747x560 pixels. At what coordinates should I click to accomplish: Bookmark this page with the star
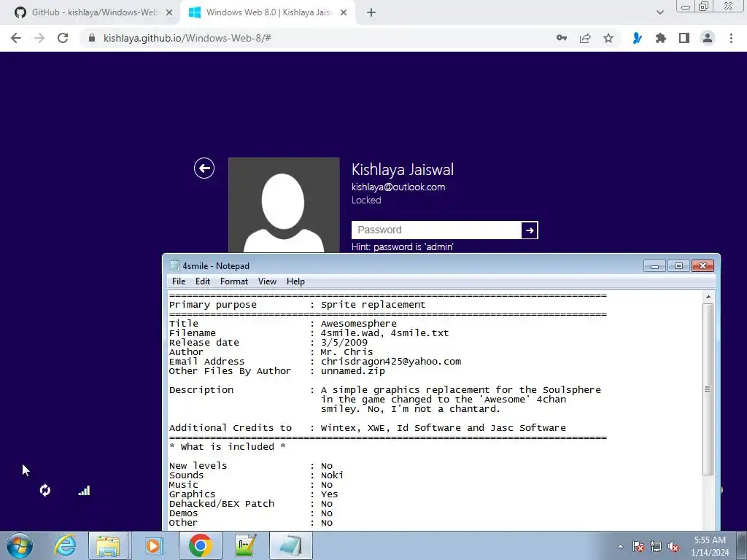tap(608, 38)
